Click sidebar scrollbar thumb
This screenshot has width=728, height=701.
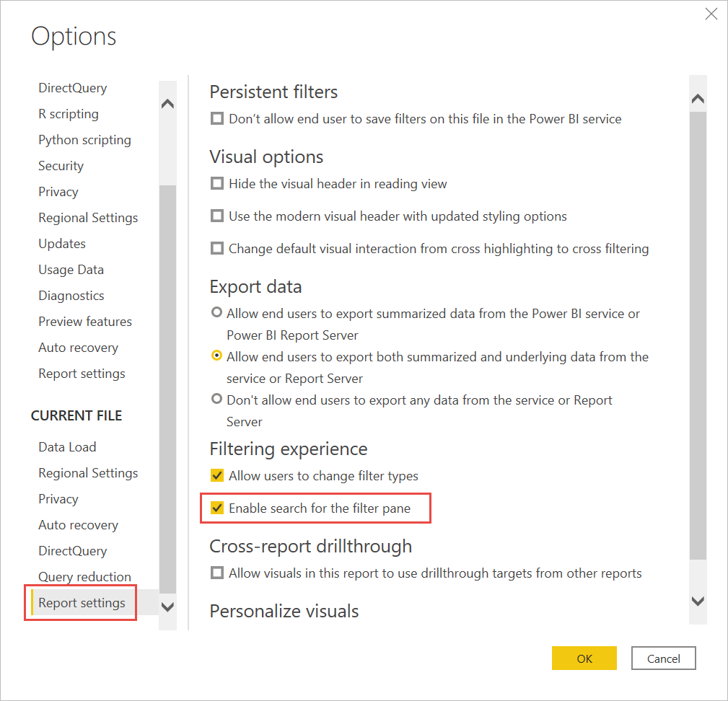[167, 389]
